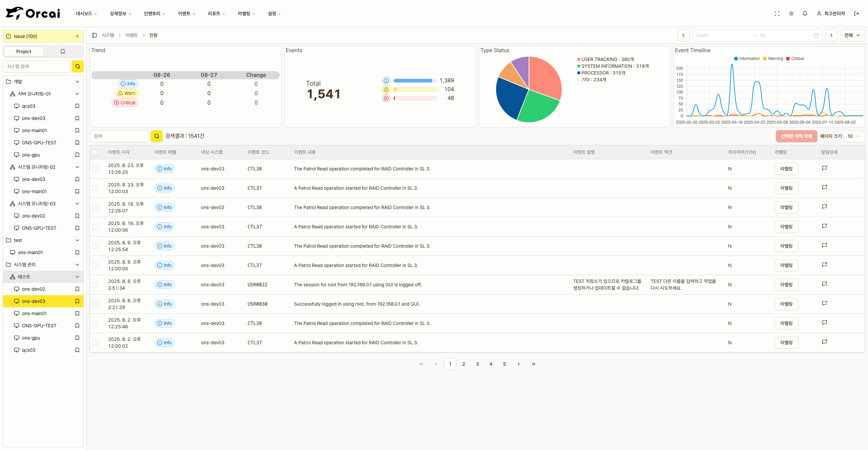Viewport: 868px width, 450px height.
Task: Toggle sidebar panel icon beside 시스템 breadcrumb
Action: tap(94, 35)
